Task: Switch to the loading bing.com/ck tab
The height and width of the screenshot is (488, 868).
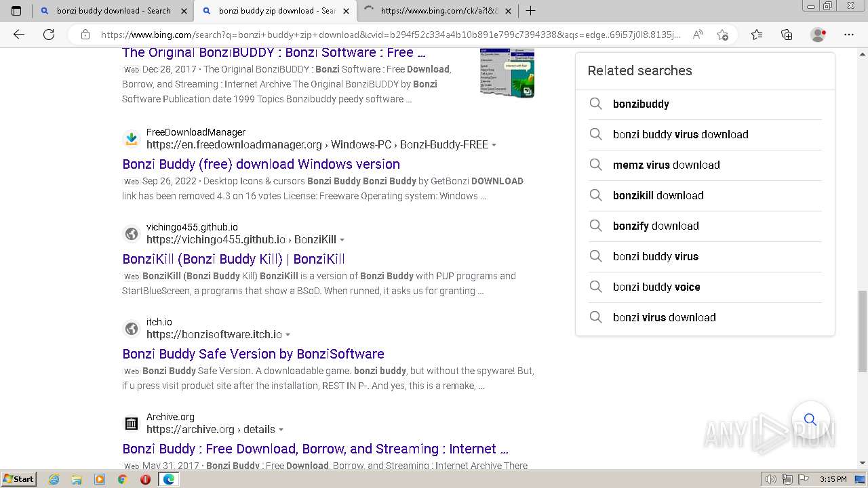Action: click(x=437, y=11)
